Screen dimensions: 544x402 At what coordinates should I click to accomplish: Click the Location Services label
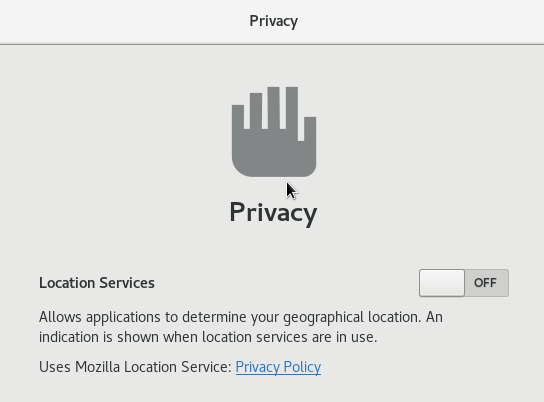point(97,283)
